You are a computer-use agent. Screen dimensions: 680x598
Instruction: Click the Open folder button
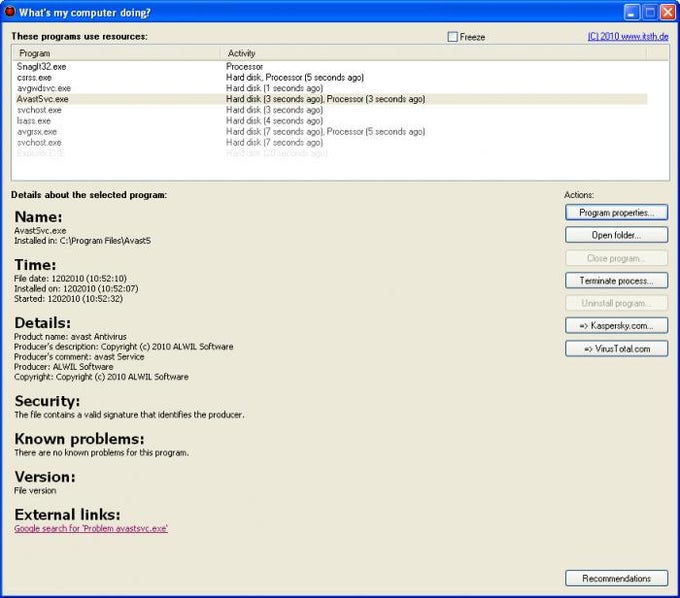616,235
